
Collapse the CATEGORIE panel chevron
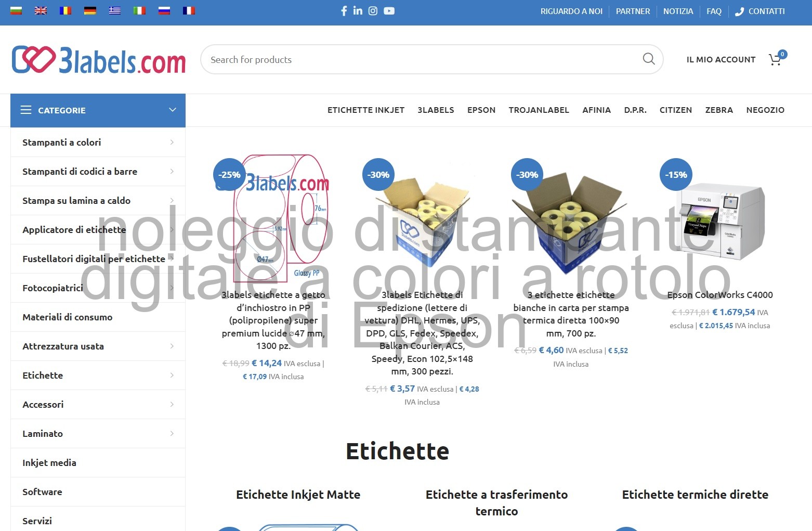(x=172, y=110)
